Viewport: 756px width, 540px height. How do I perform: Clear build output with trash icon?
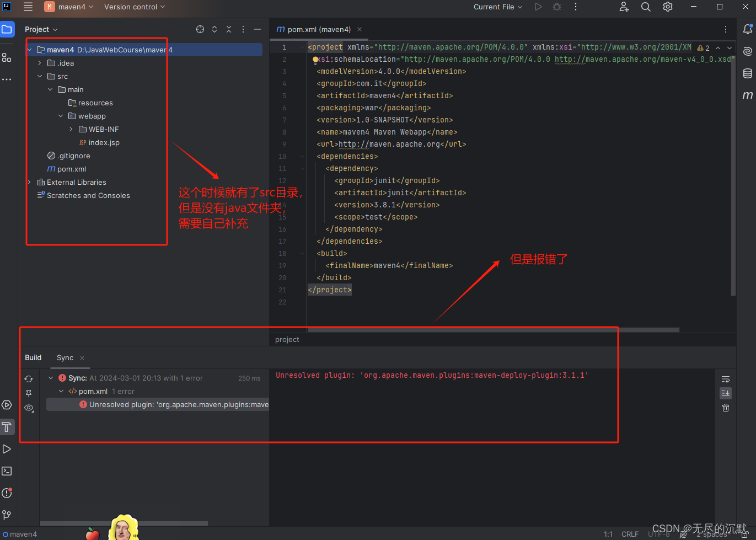point(726,408)
